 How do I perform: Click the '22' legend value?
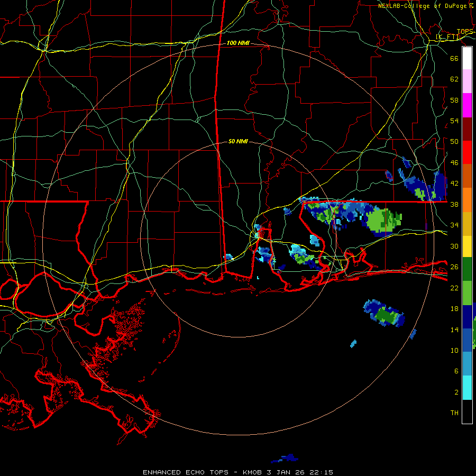point(454,288)
